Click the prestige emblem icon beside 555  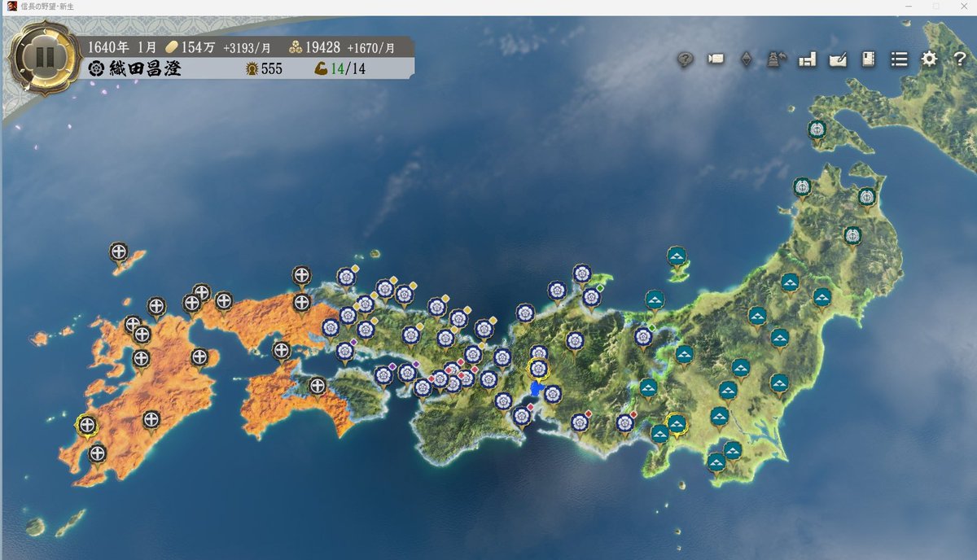252,68
